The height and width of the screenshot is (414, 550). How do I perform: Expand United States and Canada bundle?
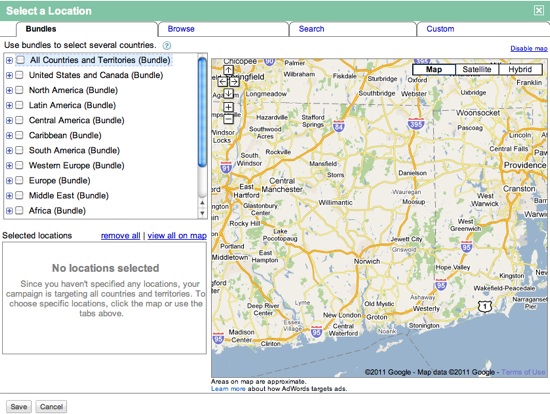[9, 75]
